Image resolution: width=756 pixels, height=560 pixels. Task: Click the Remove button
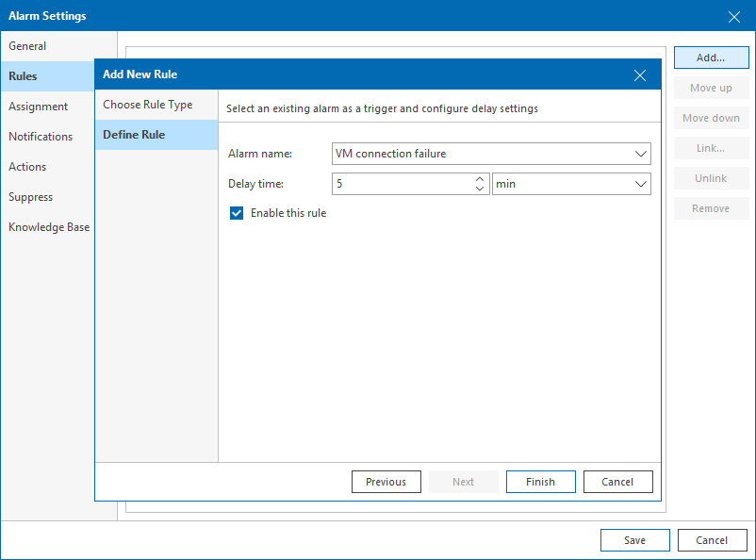point(711,208)
